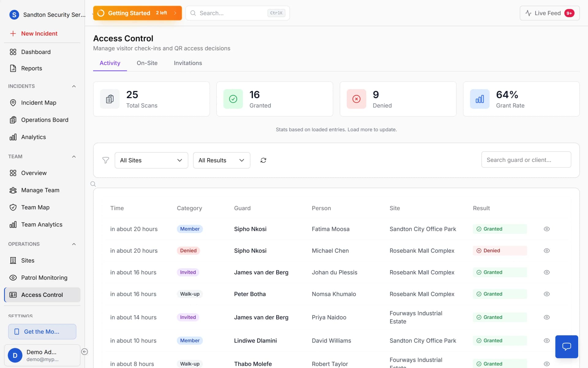Screen dimensions: 588x368
Task: View details of Fatima Moosa entry
Action: [546, 229]
